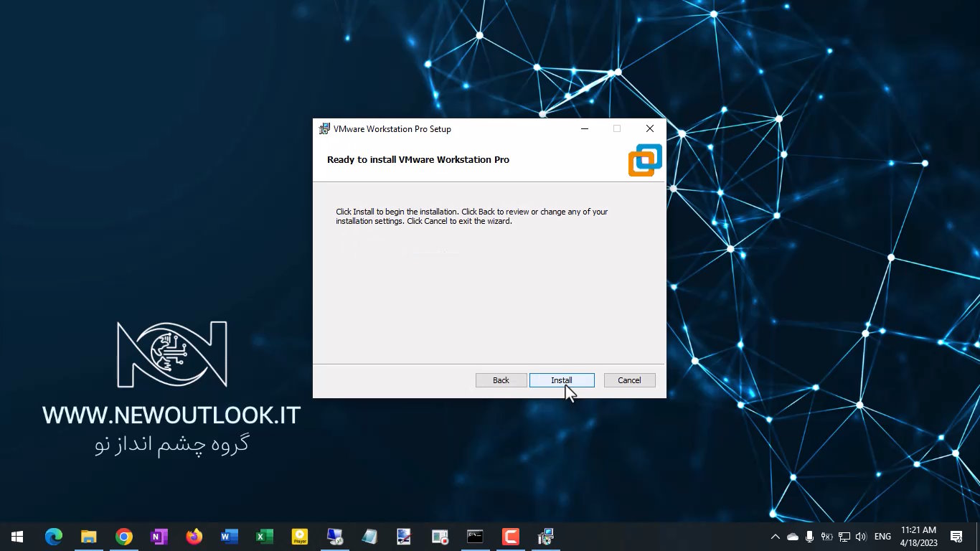
Task: Open File Explorer from taskbar
Action: 89,537
